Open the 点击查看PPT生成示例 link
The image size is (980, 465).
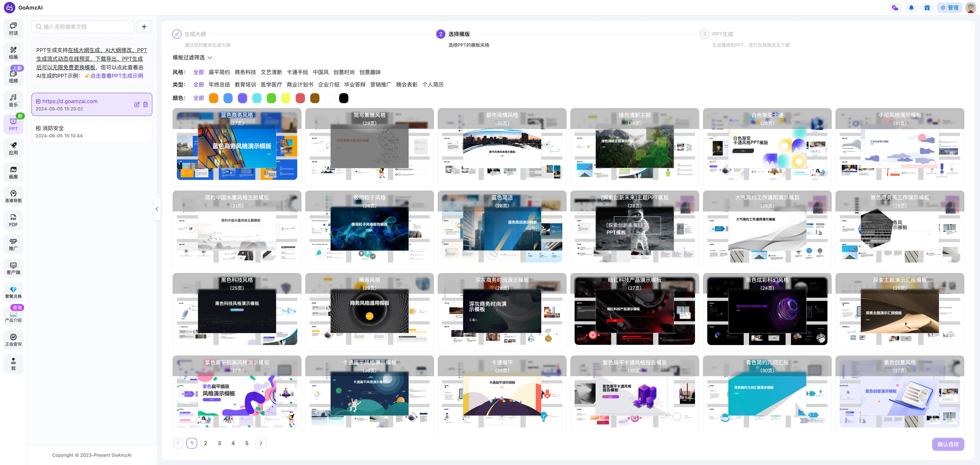tap(116, 76)
